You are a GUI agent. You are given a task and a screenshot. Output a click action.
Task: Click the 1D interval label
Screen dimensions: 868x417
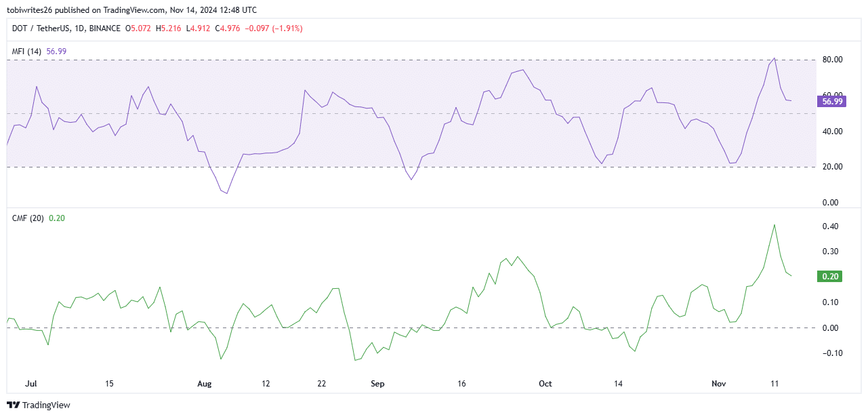(x=80, y=28)
